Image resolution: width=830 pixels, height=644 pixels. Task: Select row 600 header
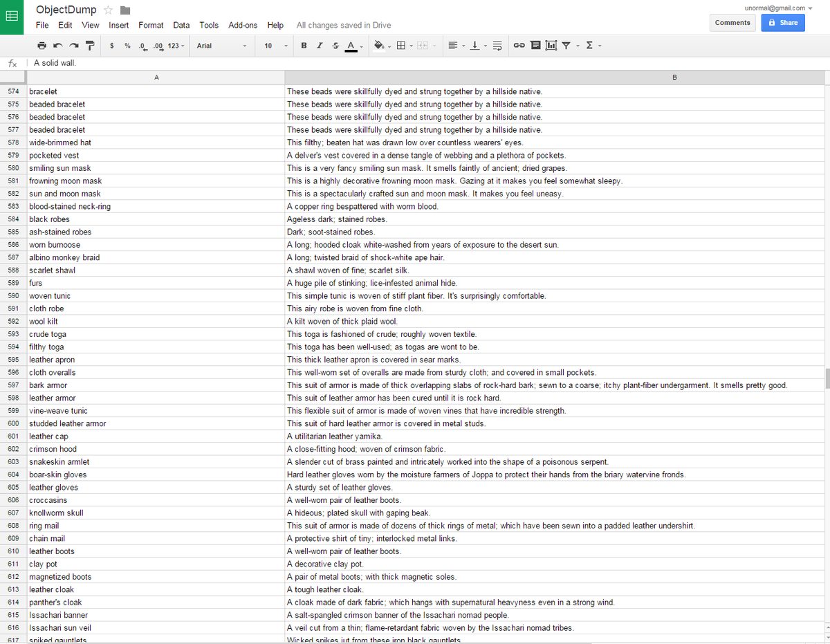13,423
